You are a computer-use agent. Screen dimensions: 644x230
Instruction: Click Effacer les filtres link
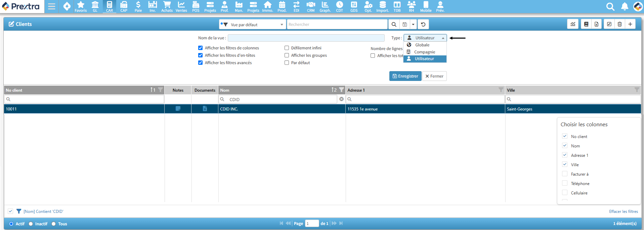coord(623,212)
